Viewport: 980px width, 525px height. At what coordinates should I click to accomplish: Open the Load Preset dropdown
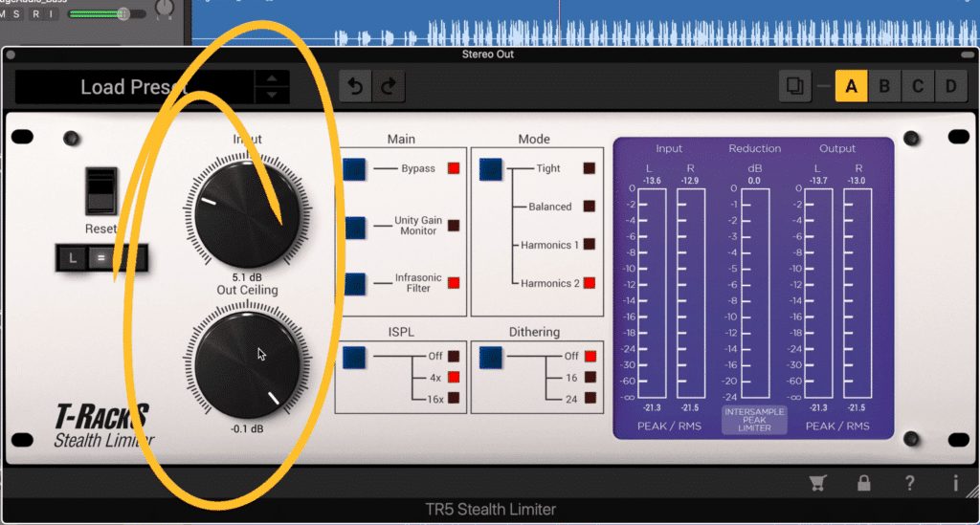[134, 87]
